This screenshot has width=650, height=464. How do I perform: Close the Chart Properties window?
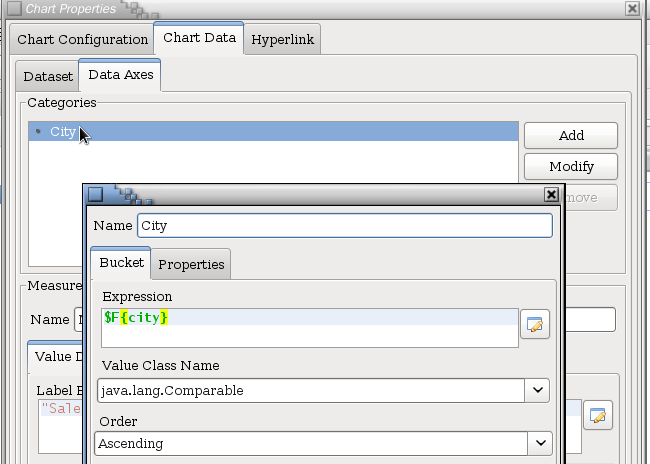631,8
